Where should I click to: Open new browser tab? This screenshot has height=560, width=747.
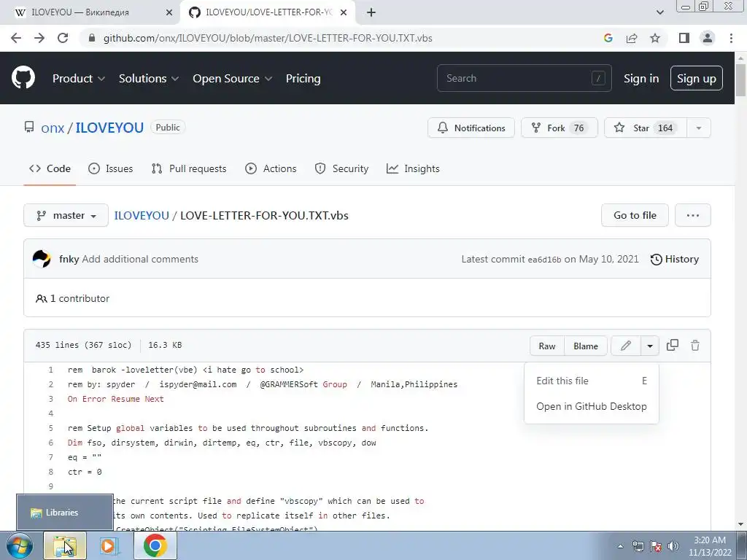371,12
